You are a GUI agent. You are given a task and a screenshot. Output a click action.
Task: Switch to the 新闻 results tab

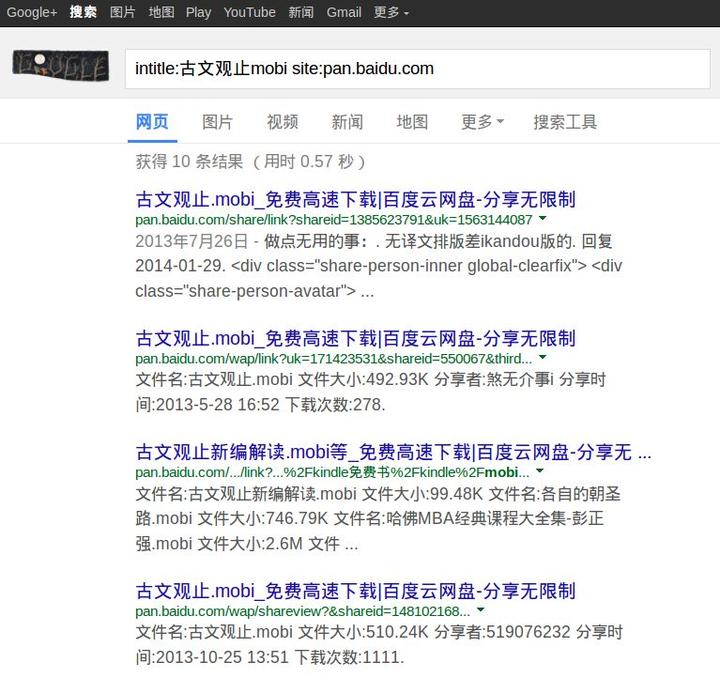[x=347, y=122]
